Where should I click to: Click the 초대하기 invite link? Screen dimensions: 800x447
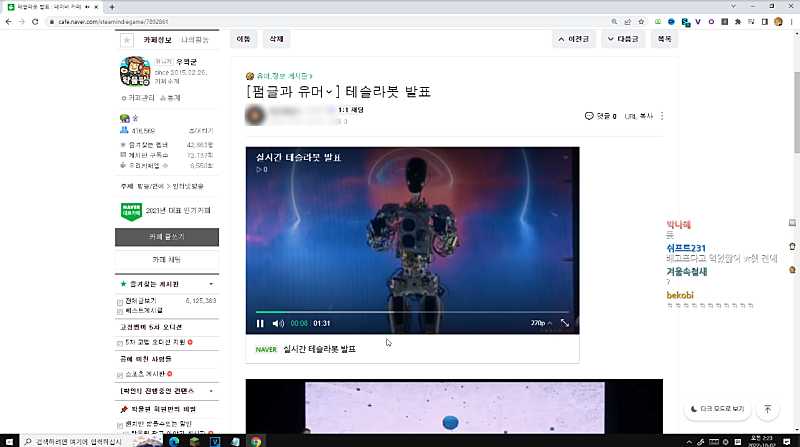pos(201,131)
